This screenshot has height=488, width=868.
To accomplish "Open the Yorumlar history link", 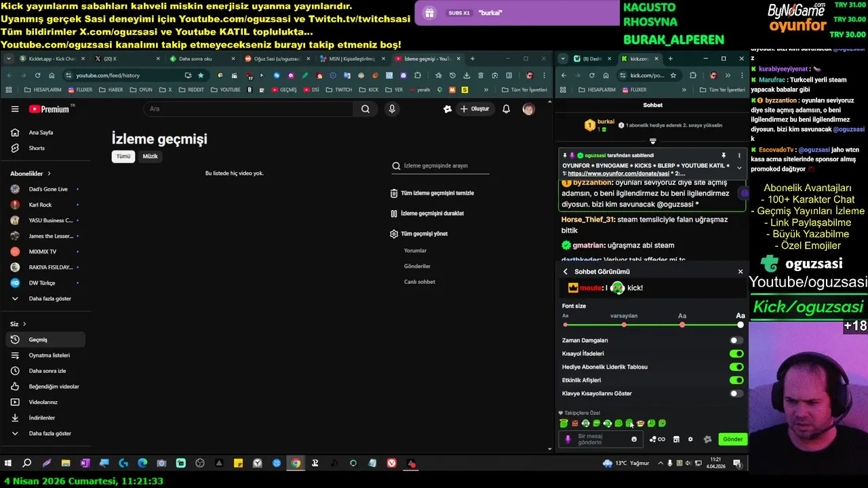I will pos(415,251).
